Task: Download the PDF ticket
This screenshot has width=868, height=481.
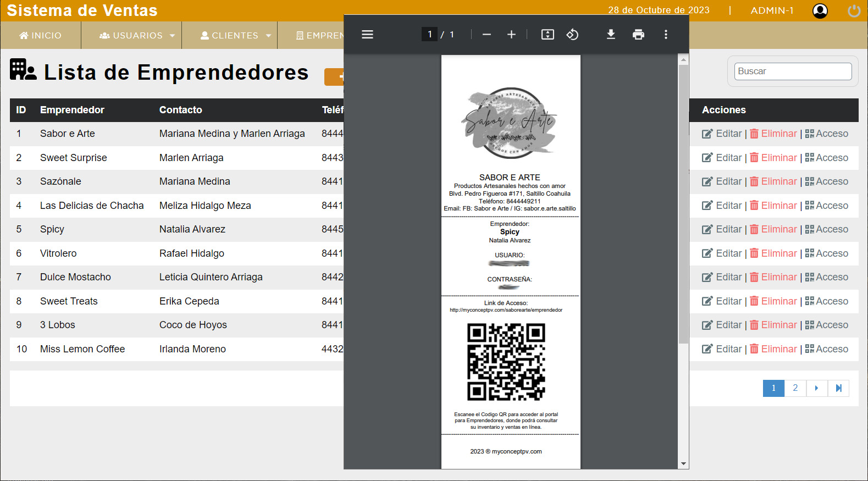Action: point(611,35)
